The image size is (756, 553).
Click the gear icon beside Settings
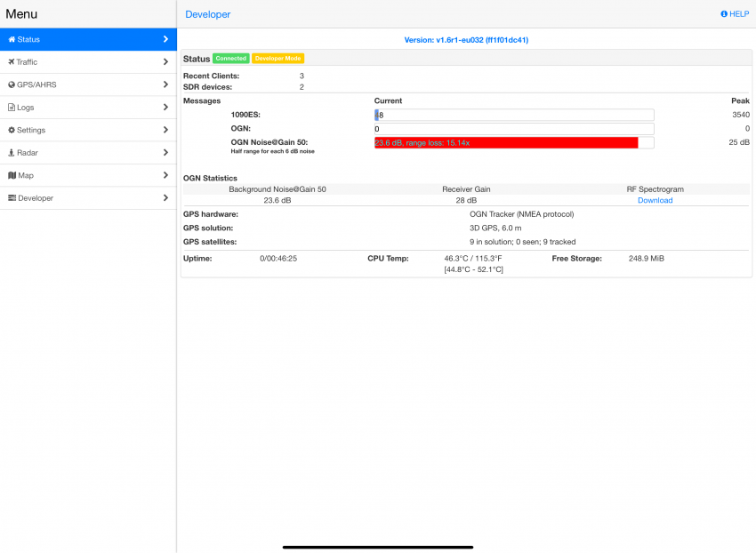(11, 131)
